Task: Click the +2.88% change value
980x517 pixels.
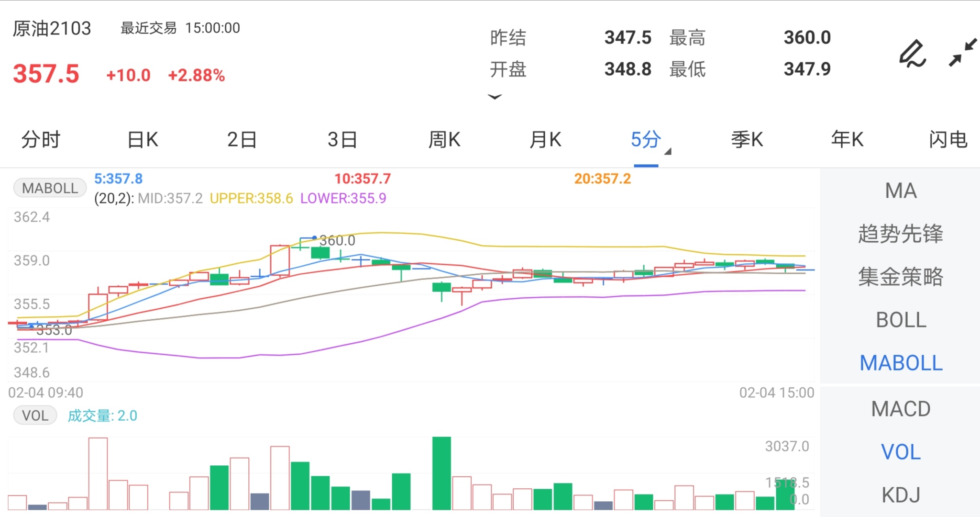Action: 197,75
